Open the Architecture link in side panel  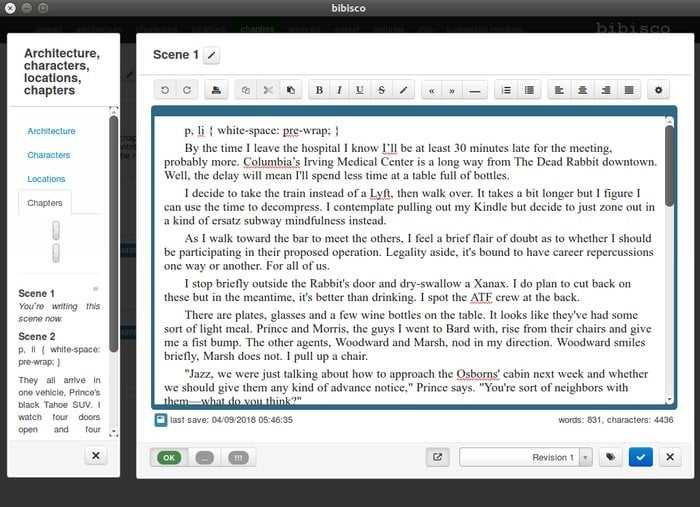(x=51, y=131)
